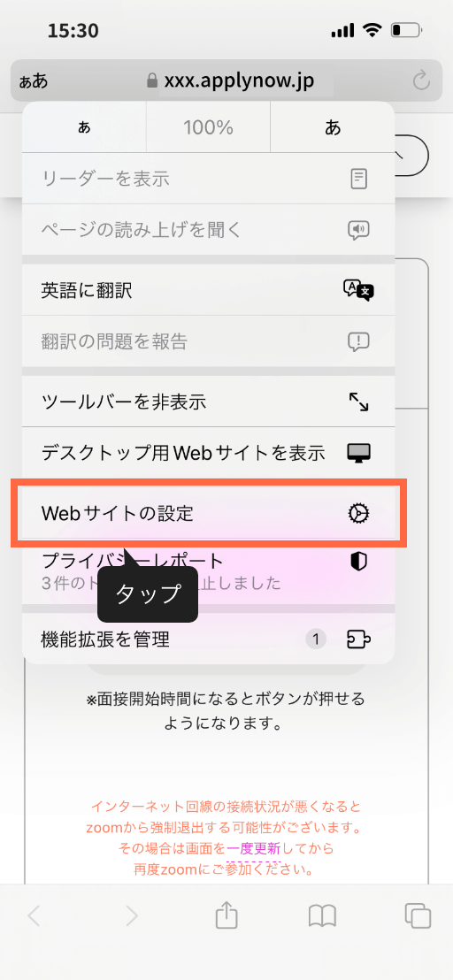Viewport: 453px width, 980px height.
Task: Open the tabs overview icon
Action: pos(418,915)
